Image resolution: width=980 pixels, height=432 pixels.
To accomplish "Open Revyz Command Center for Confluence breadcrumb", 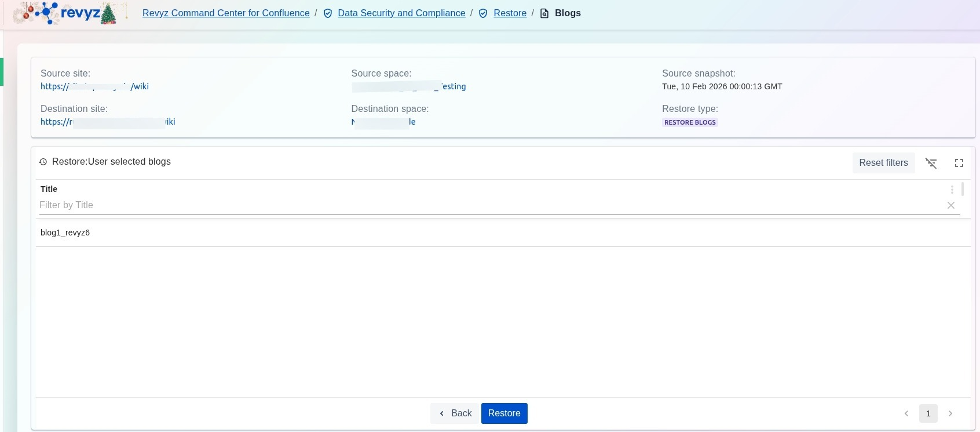I will (226, 13).
